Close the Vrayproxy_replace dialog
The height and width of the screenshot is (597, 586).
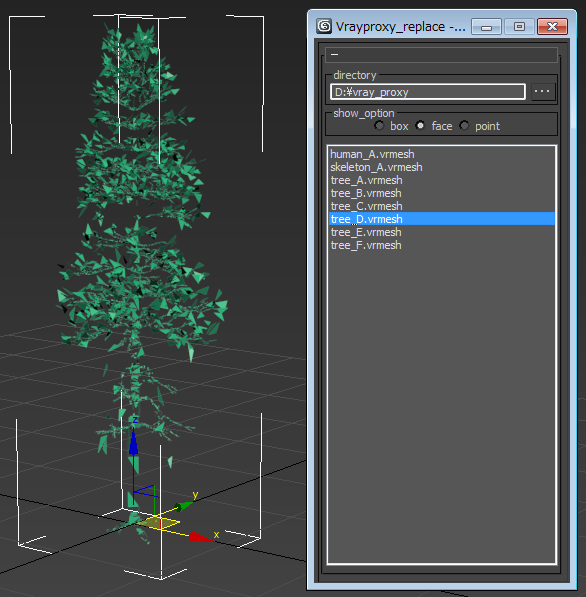point(552,27)
